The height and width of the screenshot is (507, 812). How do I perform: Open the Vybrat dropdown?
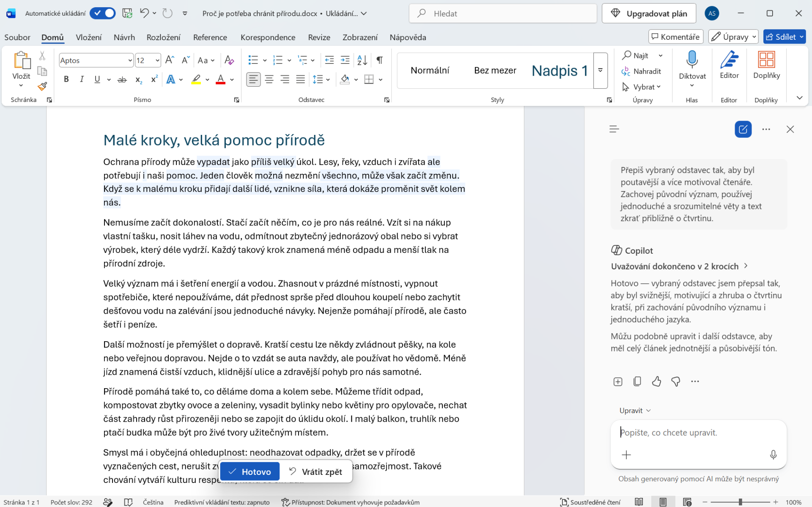[x=641, y=87]
